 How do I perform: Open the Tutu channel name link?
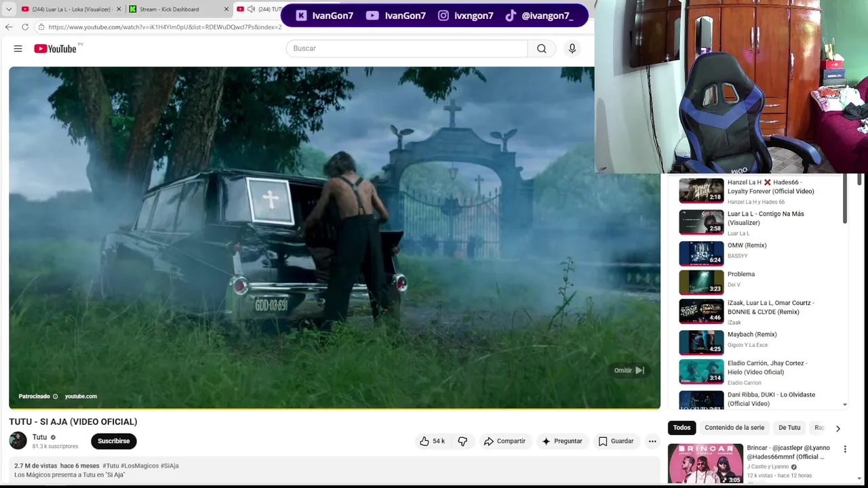point(39,437)
